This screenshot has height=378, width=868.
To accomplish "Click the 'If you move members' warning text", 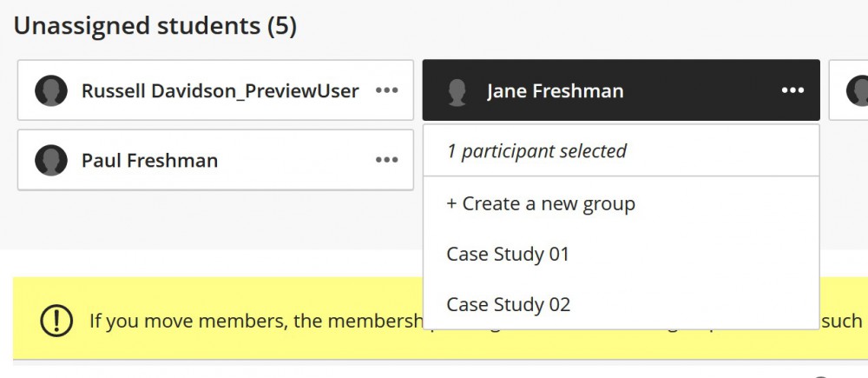I will click(255, 321).
